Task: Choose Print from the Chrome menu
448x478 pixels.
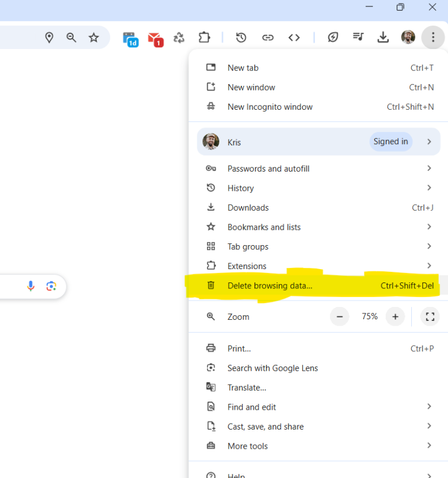Action: pyautogui.click(x=239, y=348)
